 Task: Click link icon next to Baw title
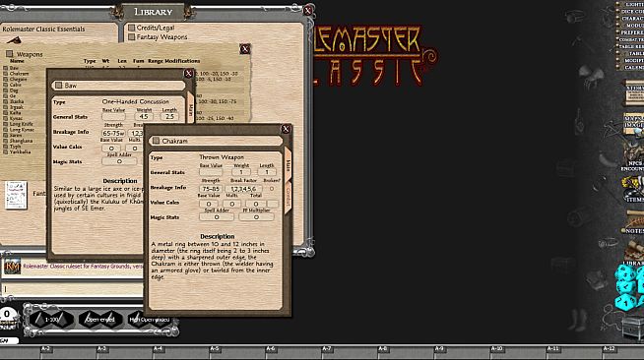(59, 86)
